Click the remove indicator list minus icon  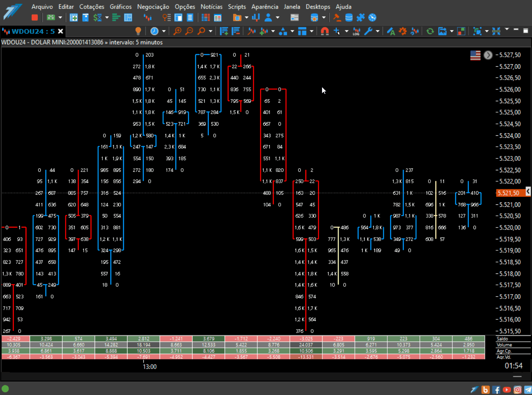pos(236,31)
